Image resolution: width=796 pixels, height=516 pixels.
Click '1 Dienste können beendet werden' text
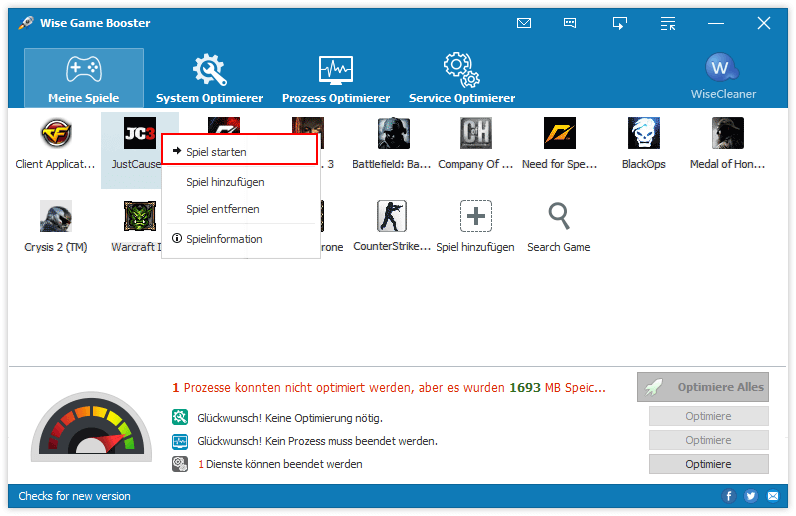pos(280,464)
